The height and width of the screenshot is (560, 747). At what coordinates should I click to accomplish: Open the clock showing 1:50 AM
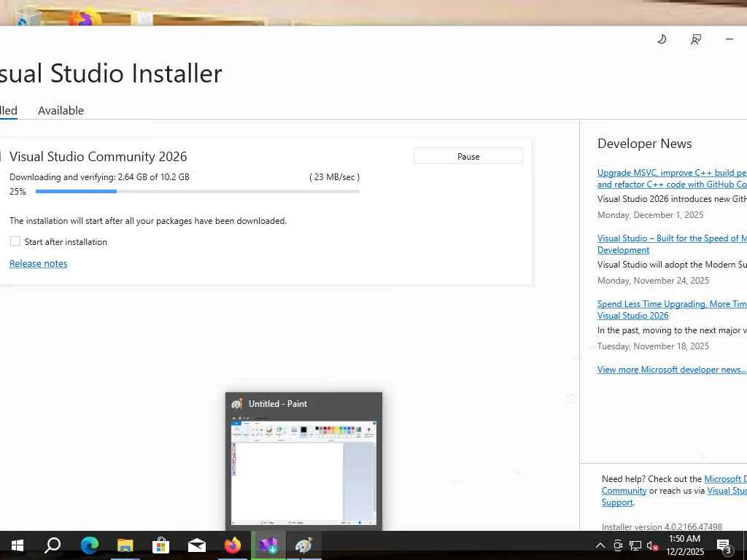pyautogui.click(x=684, y=545)
